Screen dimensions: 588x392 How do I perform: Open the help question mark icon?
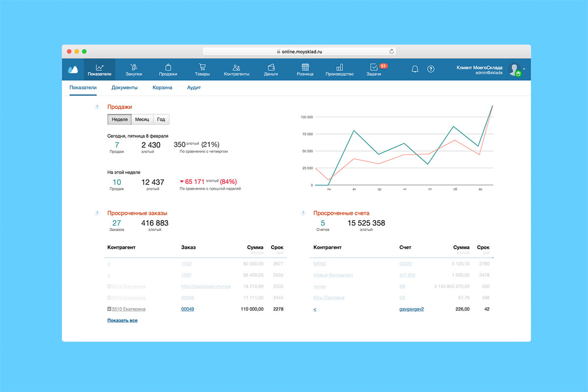point(431,69)
